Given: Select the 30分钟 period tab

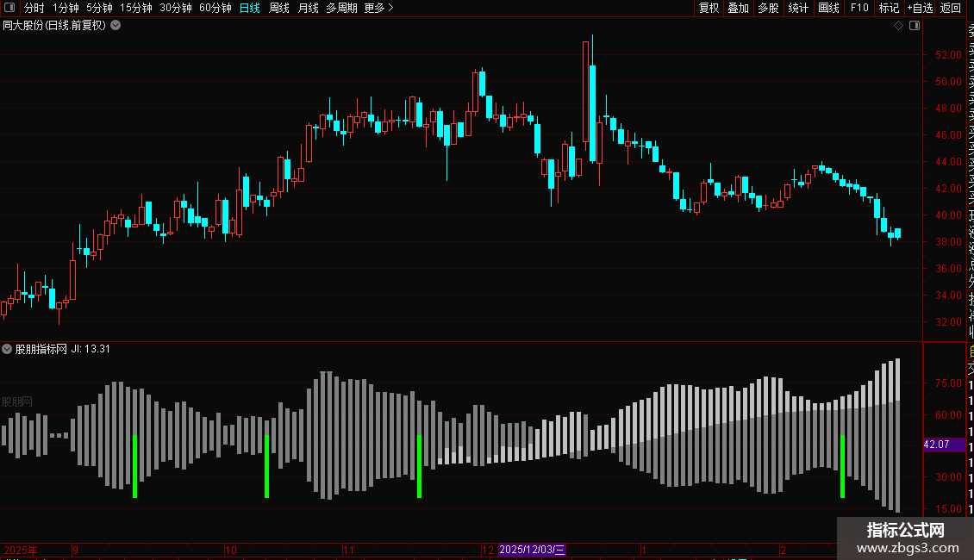Looking at the screenshot, I should [176, 8].
